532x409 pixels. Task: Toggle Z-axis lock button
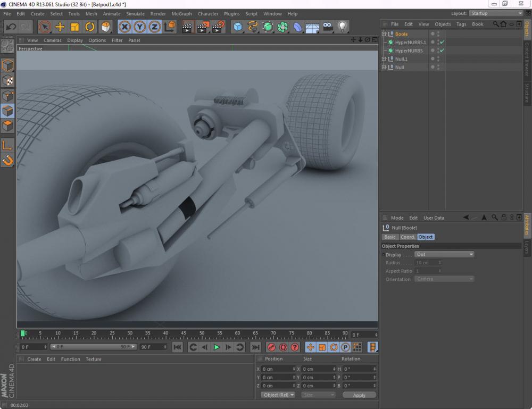pos(155,27)
